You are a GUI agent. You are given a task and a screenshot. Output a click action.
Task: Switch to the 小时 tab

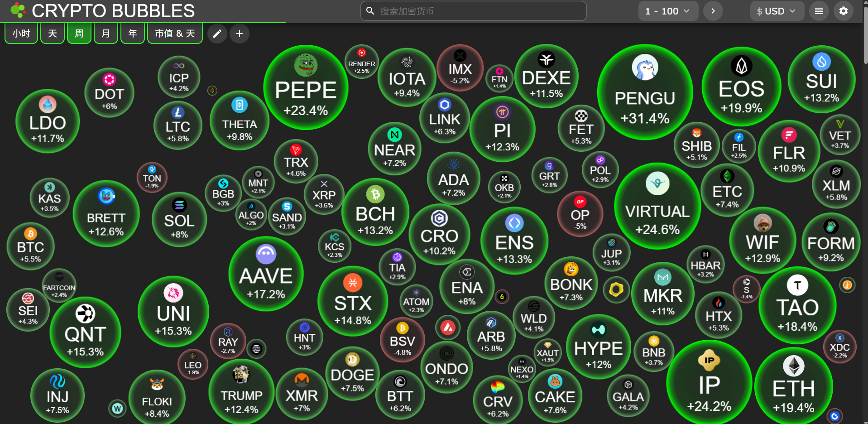click(x=21, y=34)
